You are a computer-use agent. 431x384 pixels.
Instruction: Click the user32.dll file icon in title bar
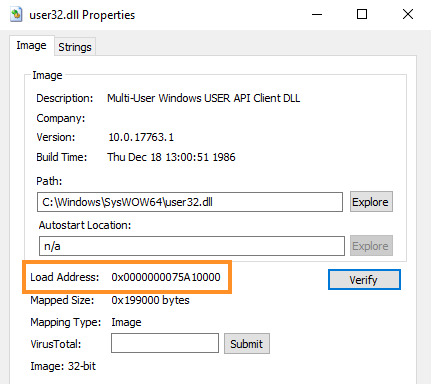[16, 15]
